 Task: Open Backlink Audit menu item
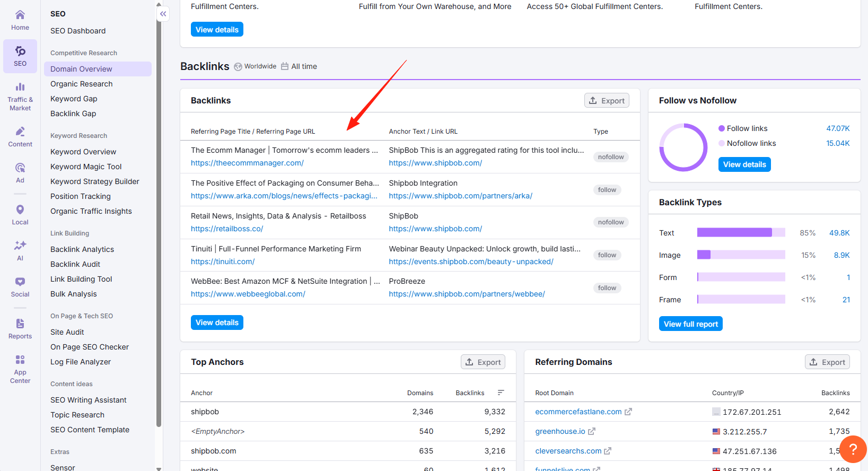[x=75, y=264]
